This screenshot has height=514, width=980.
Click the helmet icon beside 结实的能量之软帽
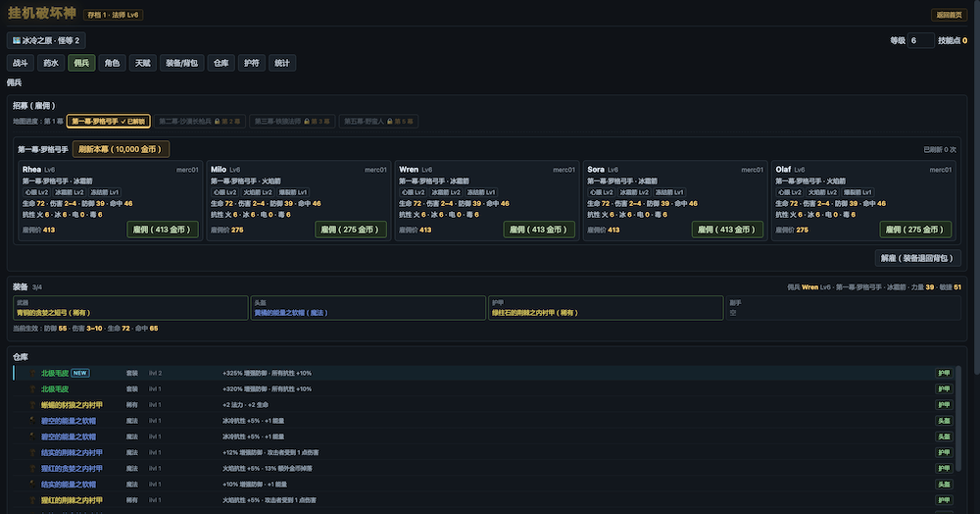pos(33,485)
